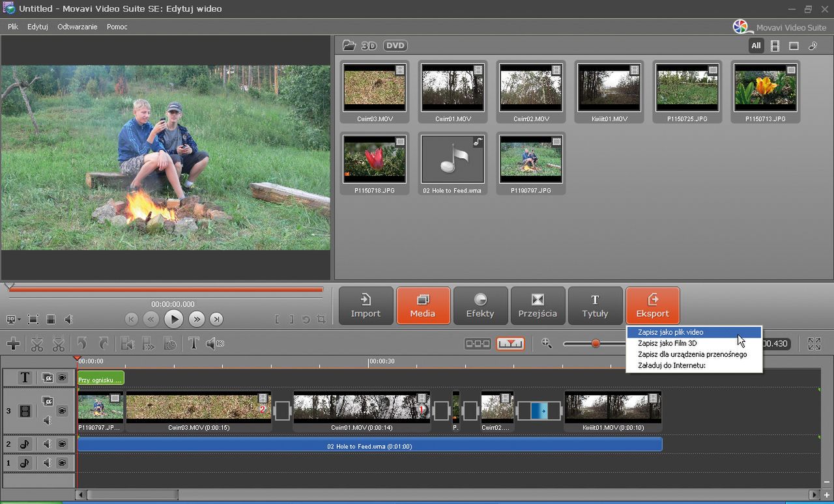This screenshot has width=834, height=504.
Task: Click the redo arrow in timeline toolbar
Action: (104, 344)
